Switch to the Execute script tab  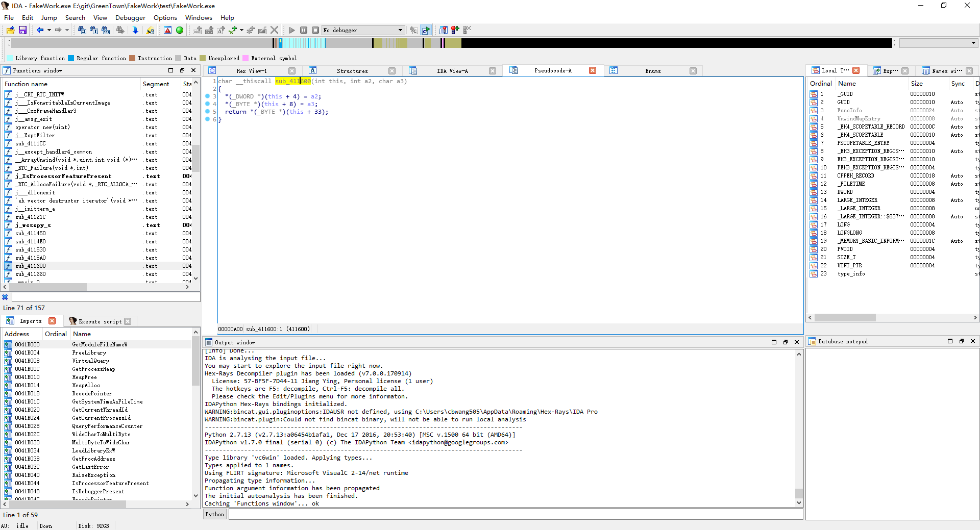(100, 321)
